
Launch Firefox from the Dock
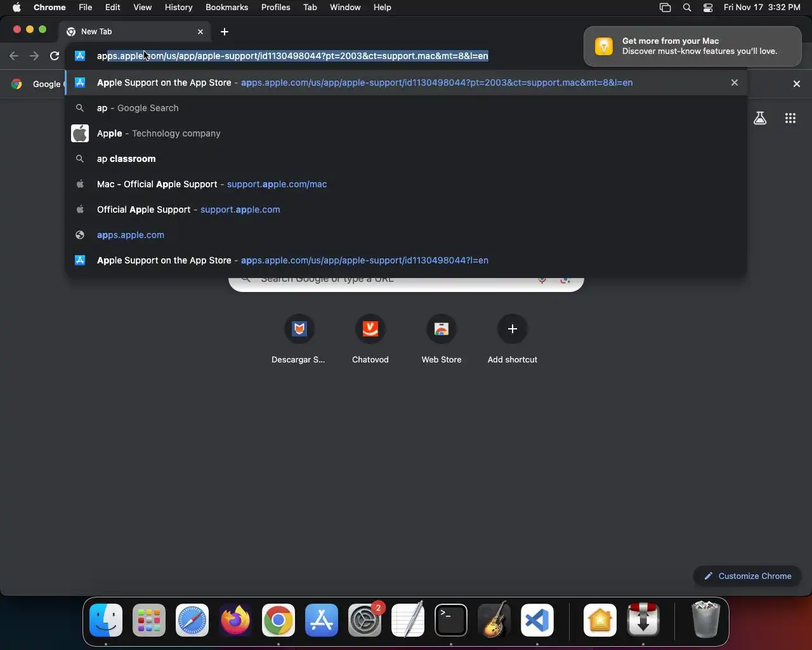click(x=235, y=620)
